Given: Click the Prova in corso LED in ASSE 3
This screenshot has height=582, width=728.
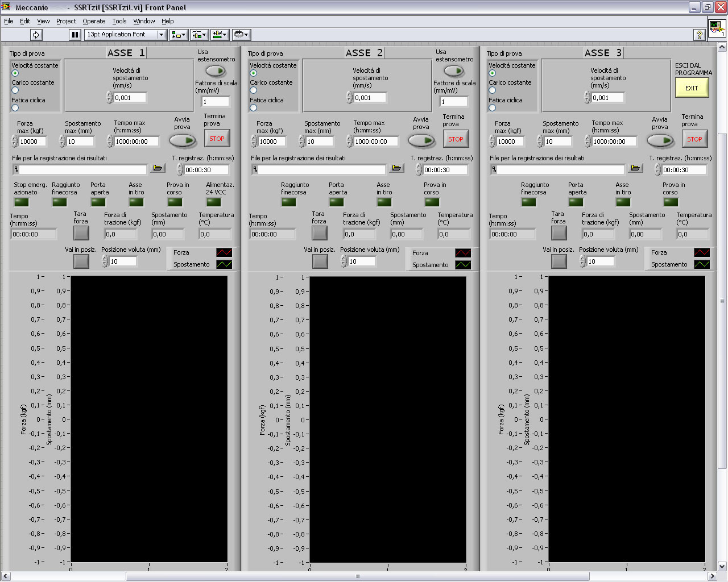Looking at the screenshot, I should click(x=671, y=202).
